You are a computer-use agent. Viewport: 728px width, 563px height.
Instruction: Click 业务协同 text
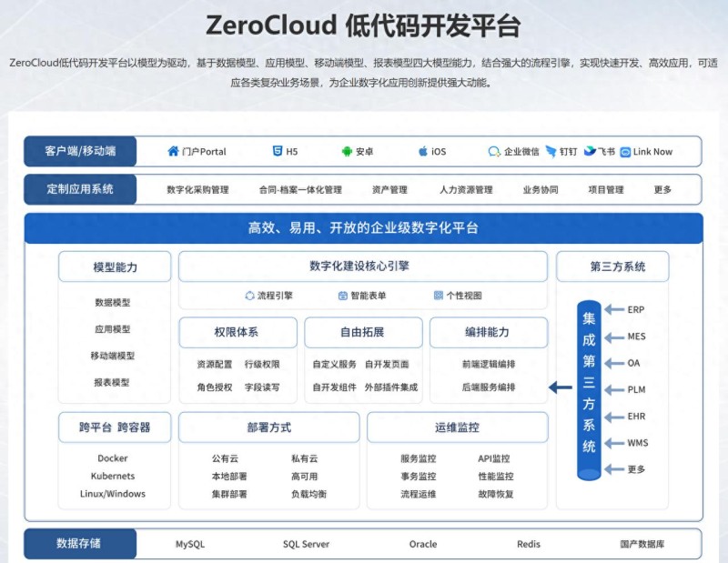tap(541, 190)
